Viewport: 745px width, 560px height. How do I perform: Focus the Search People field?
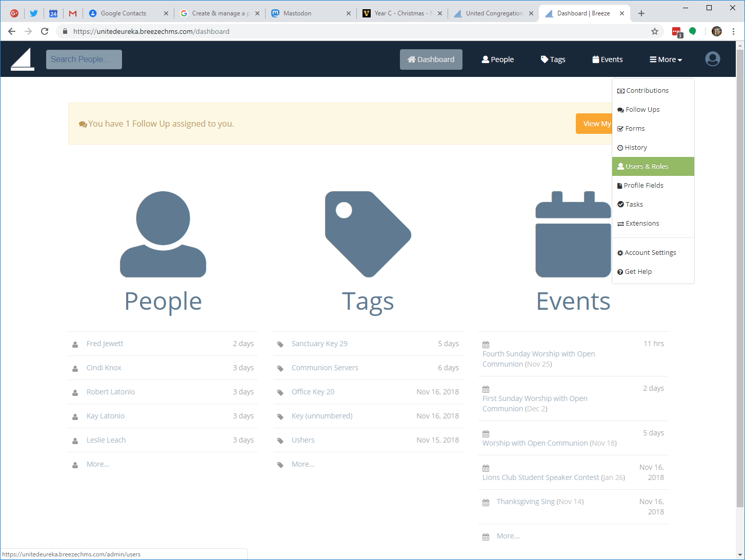[x=84, y=59]
